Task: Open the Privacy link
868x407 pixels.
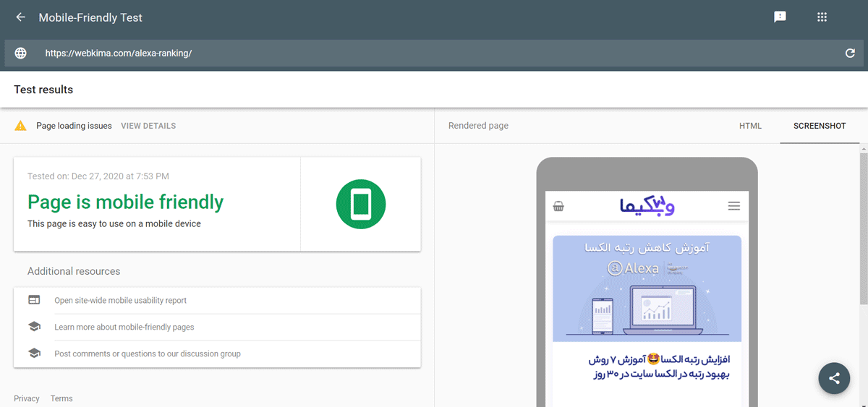Action: pos(27,398)
